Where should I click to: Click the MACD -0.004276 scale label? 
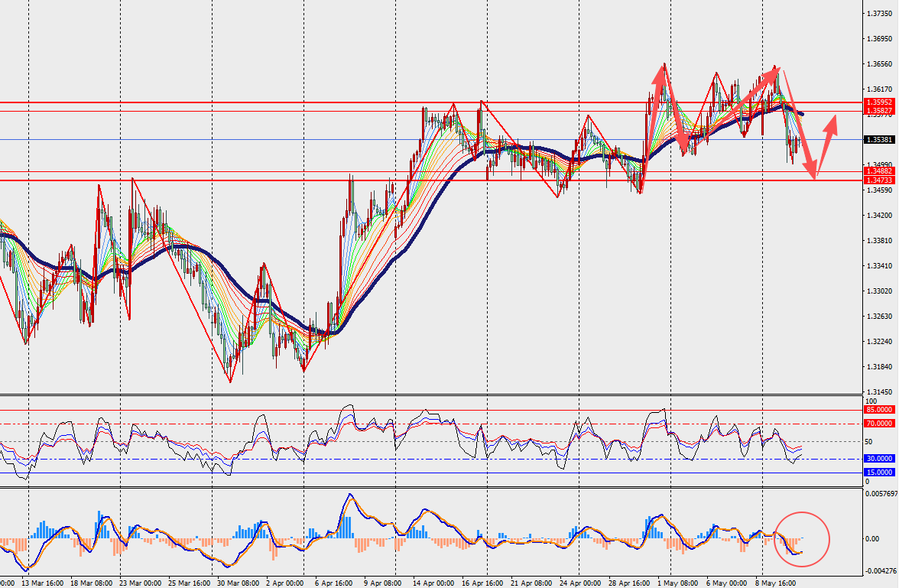881,570
